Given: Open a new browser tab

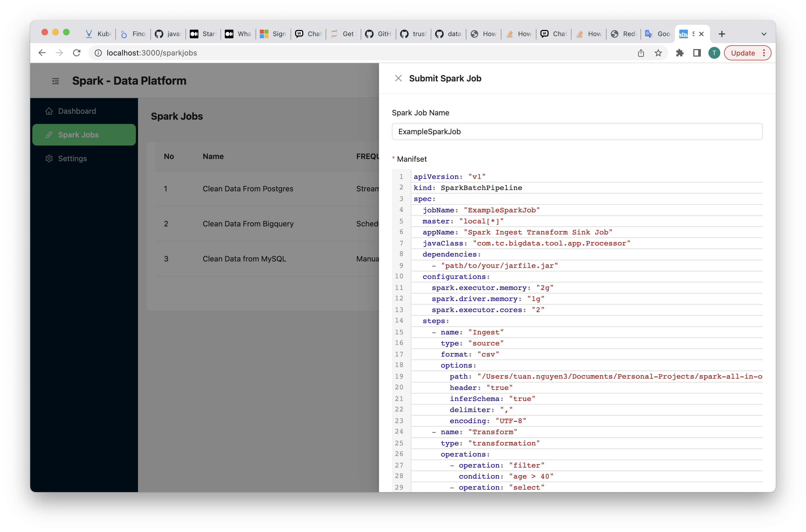Looking at the screenshot, I should [722, 34].
